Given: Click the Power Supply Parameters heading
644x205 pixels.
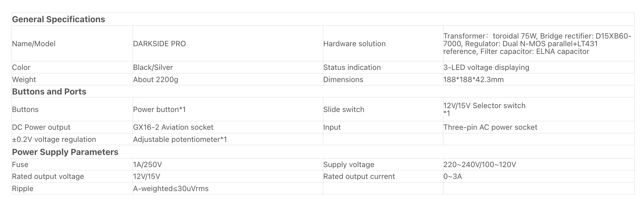Looking at the screenshot, I should coord(65,152).
